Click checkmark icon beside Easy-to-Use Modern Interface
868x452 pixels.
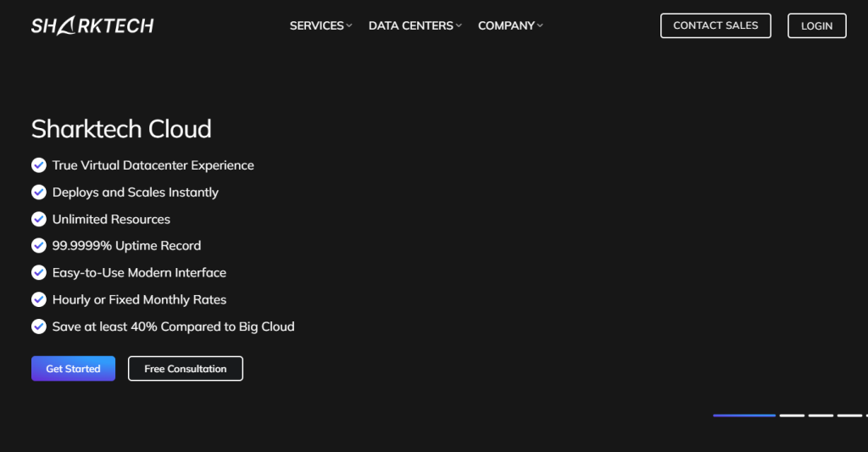tap(39, 273)
